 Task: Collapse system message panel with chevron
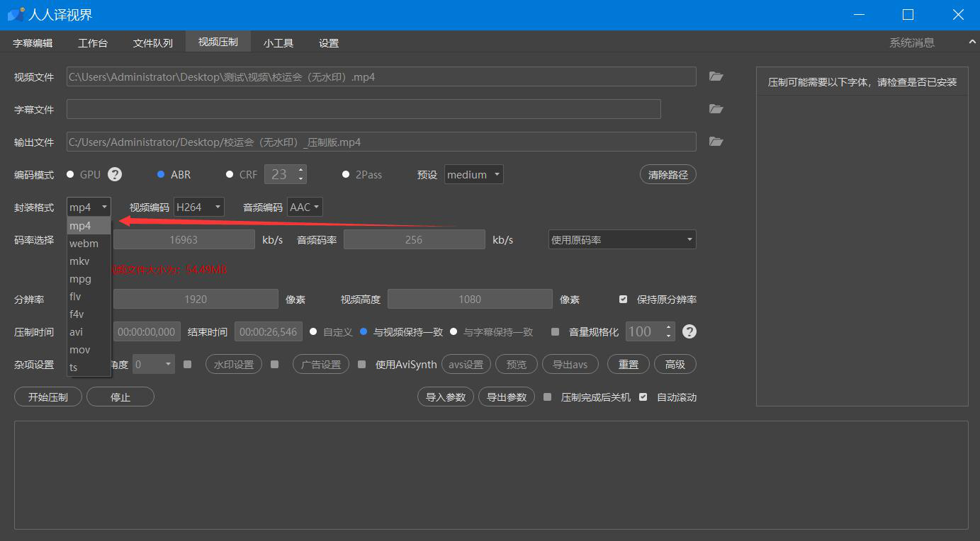pos(972,42)
